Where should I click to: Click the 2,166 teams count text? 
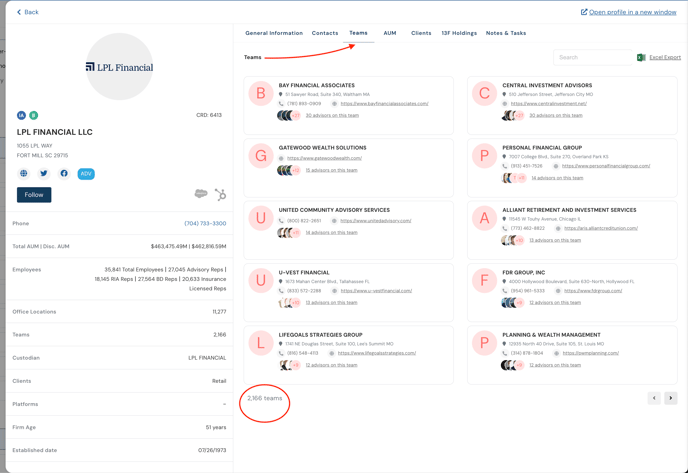(265, 398)
